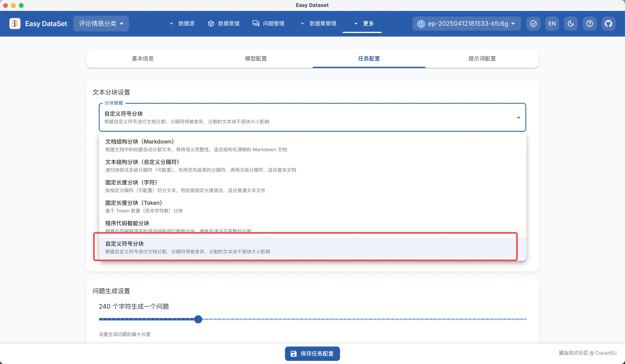This screenshot has width=625, height=364.
Task: Open the 数据集管理 menu
Action: tap(319, 24)
